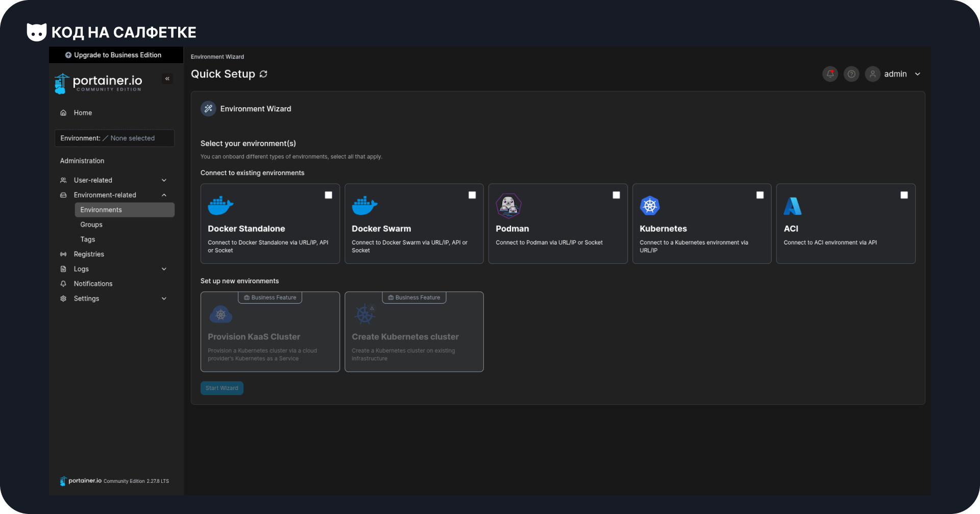Select the ACI card title
Viewport: 980px width, 514px height.
[791, 229]
